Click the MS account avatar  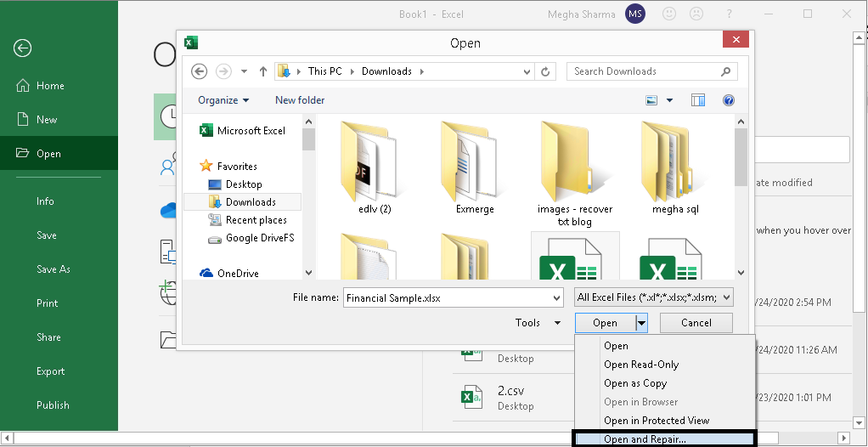point(635,14)
